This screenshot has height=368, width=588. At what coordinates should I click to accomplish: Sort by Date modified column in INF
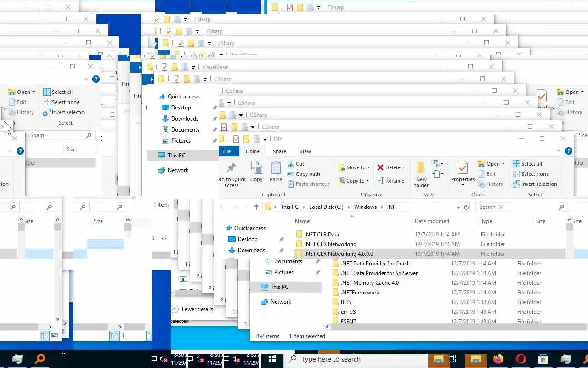click(x=432, y=221)
